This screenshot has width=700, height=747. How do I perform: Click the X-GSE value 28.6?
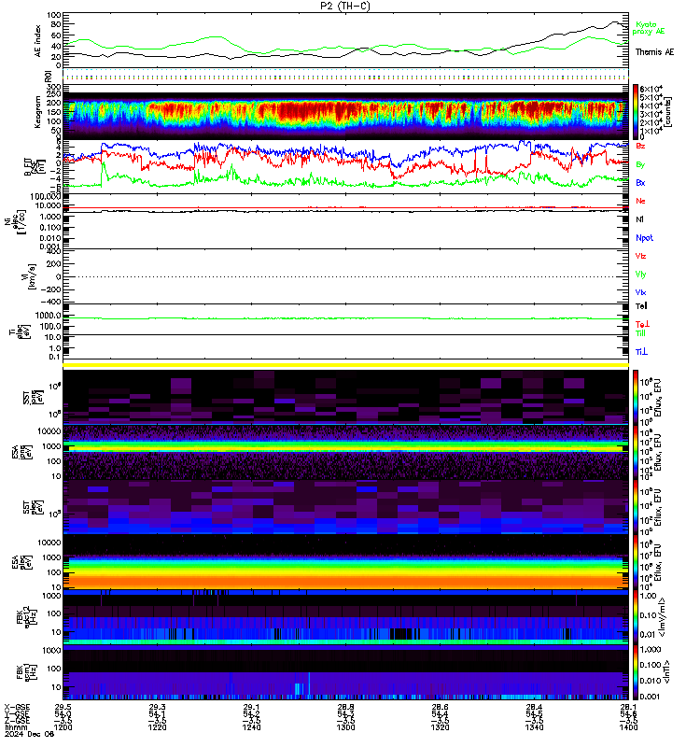click(440, 707)
